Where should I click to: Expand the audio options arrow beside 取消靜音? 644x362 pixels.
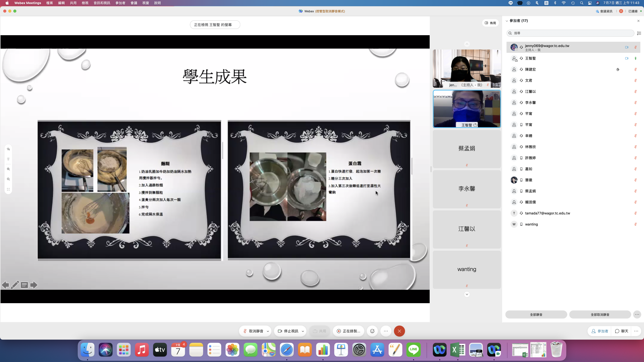(268, 331)
